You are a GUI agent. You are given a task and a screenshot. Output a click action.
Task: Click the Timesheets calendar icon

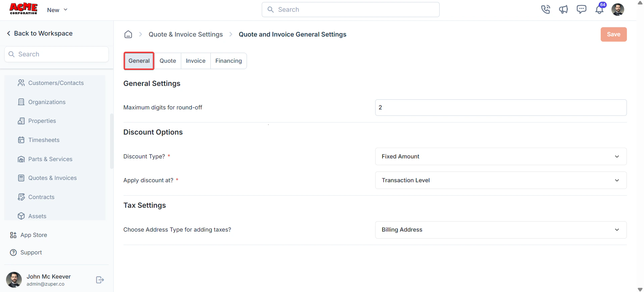(21, 140)
